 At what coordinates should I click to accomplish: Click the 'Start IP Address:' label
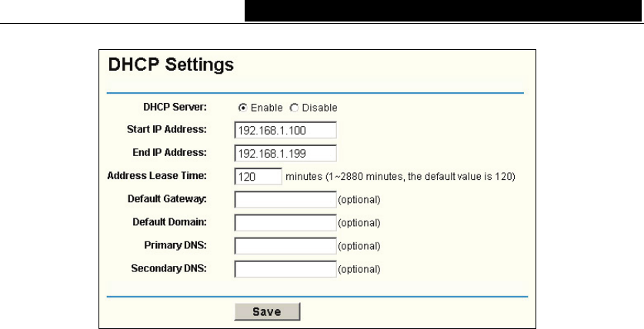coord(167,130)
